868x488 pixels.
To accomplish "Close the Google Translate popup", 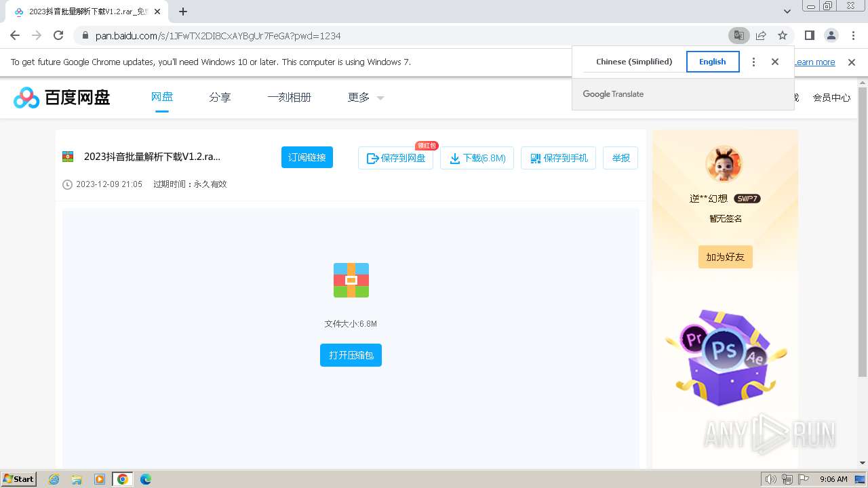I will [x=775, y=62].
